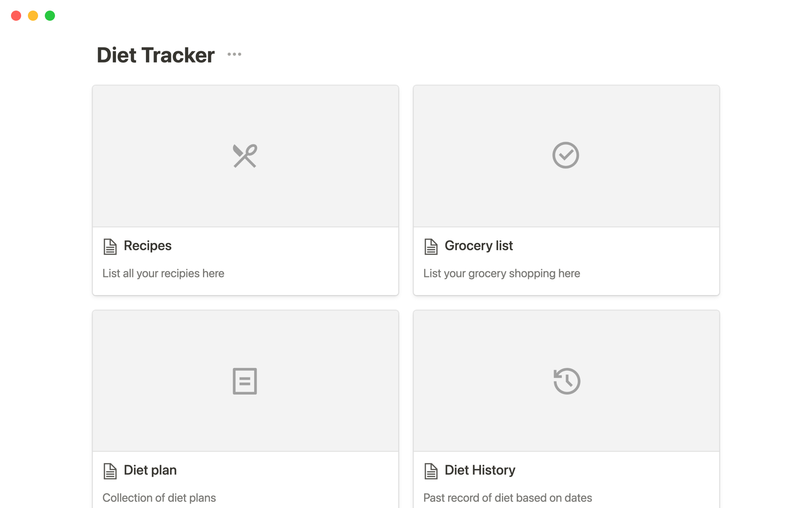812x508 pixels.
Task: Click page icon beside Grocery list title
Action: 431,246
